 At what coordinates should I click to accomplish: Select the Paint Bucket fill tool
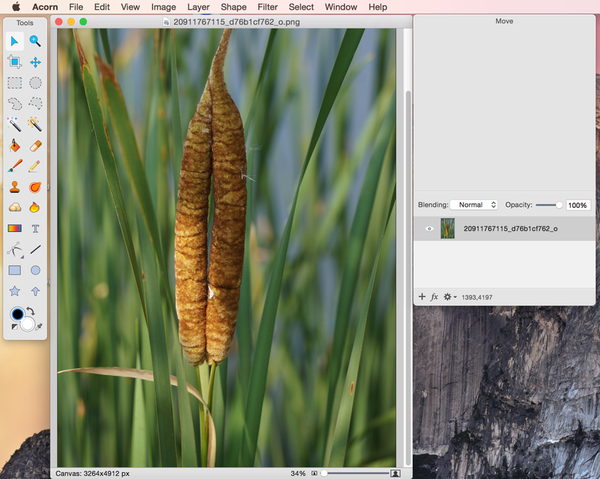(15, 145)
